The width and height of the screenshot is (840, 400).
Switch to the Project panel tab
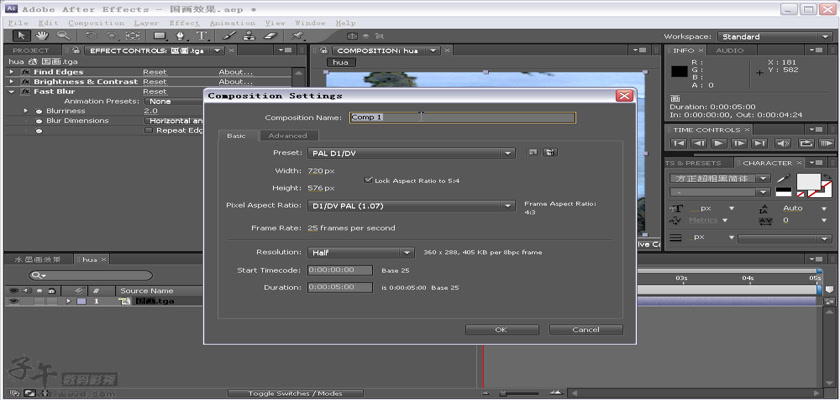point(31,50)
